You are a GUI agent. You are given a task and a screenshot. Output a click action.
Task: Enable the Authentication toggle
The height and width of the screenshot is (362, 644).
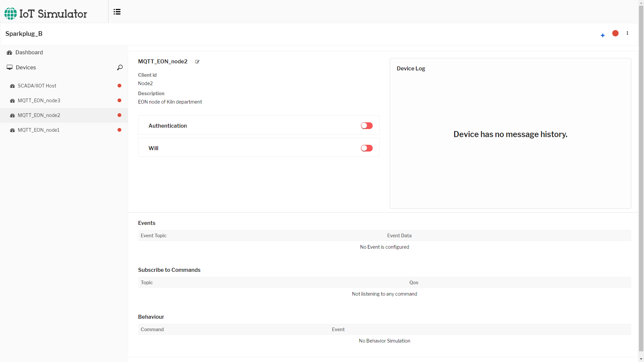pyautogui.click(x=367, y=126)
